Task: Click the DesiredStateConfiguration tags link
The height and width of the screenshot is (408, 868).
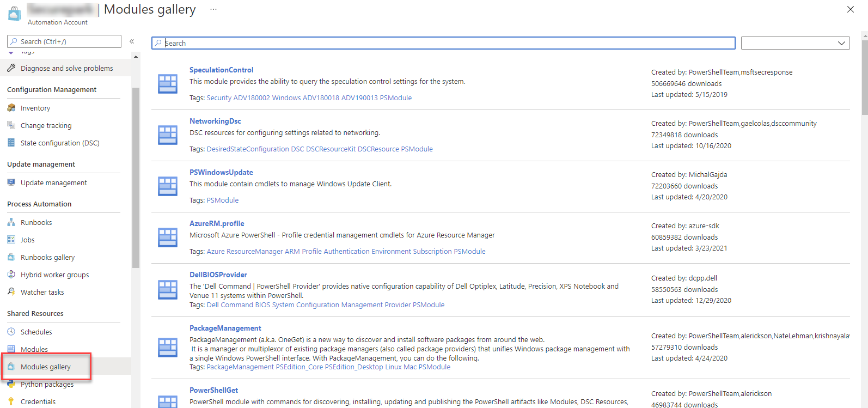Action: pyautogui.click(x=320, y=149)
